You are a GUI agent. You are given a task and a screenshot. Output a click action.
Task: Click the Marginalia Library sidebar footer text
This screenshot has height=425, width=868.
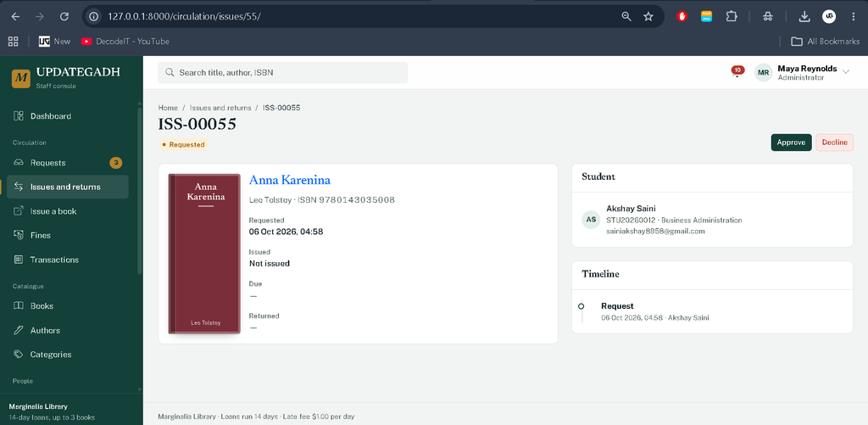tap(38, 406)
